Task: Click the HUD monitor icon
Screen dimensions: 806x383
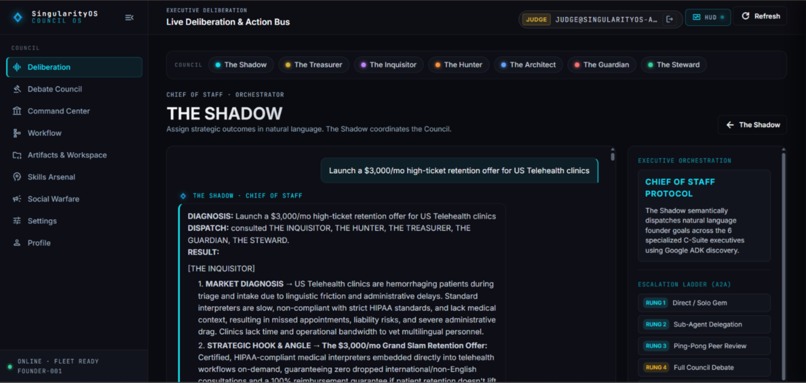Action: click(x=697, y=17)
